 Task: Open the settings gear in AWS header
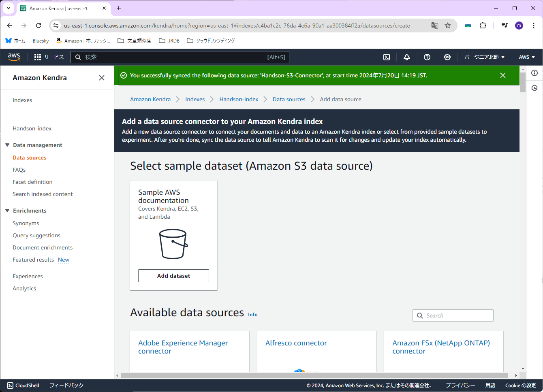tap(447, 57)
